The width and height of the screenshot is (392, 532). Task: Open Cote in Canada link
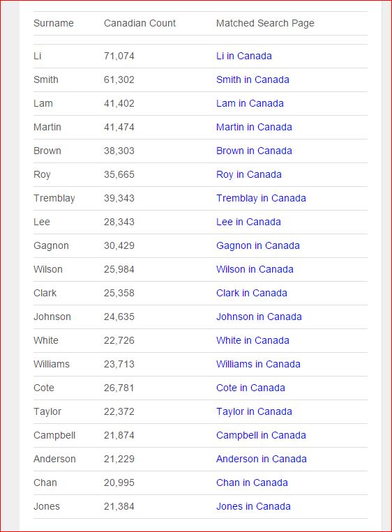pyautogui.click(x=250, y=388)
